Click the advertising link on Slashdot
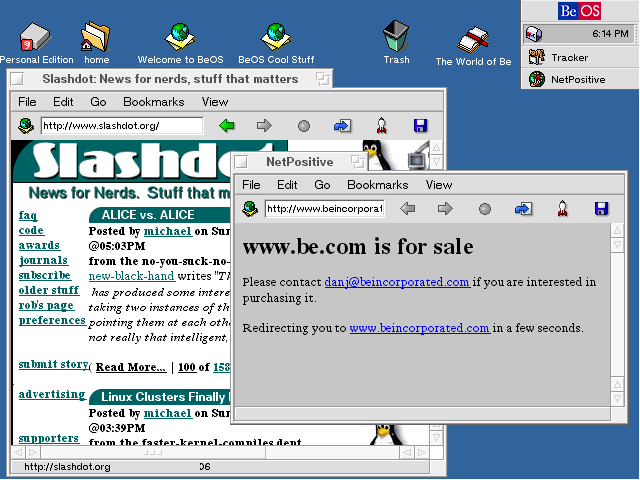This screenshot has width=640, height=480. 52,394
